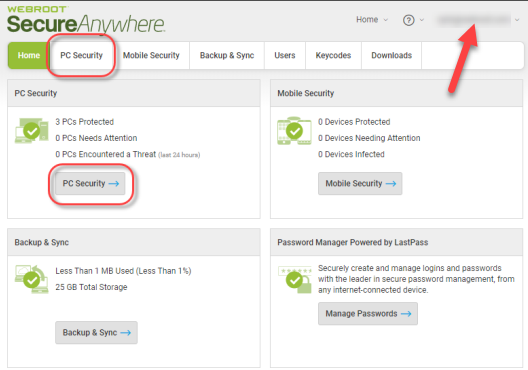Click the help question mark icon
The width and height of the screenshot is (528, 370).
point(408,20)
